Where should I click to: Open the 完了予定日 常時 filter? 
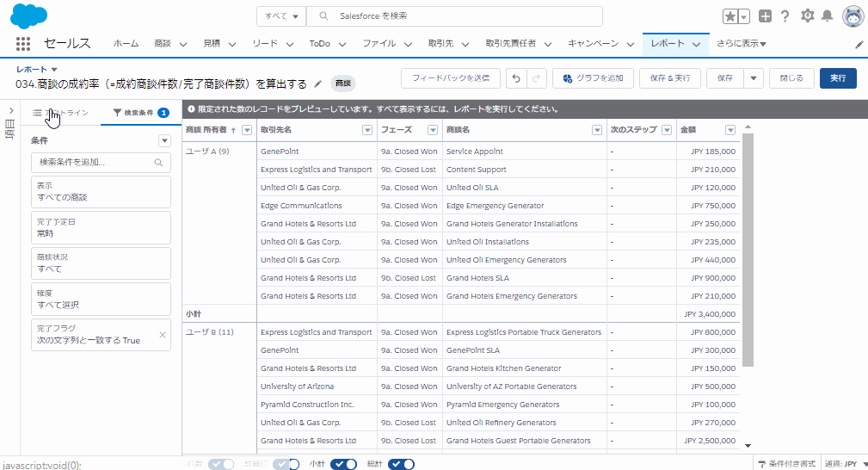(101, 228)
